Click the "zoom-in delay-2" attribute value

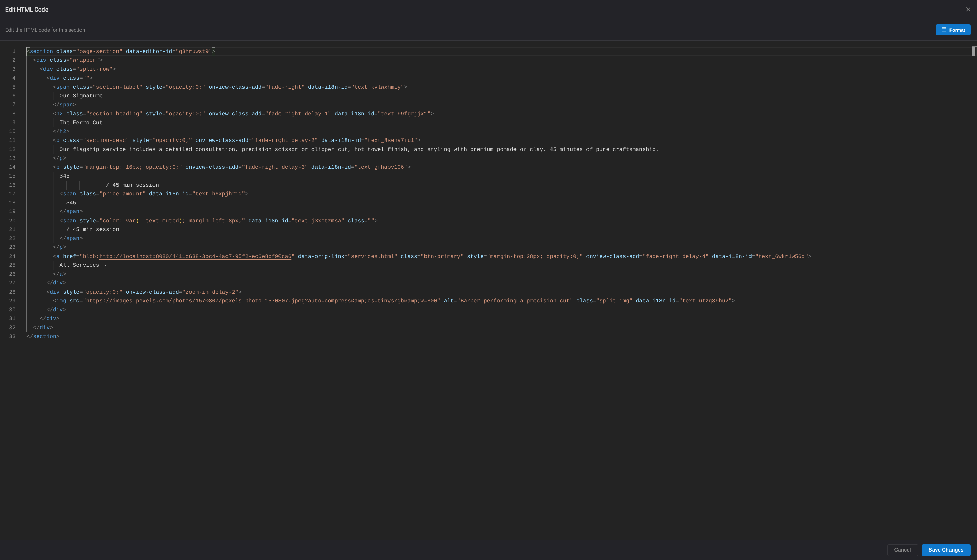(x=210, y=292)
